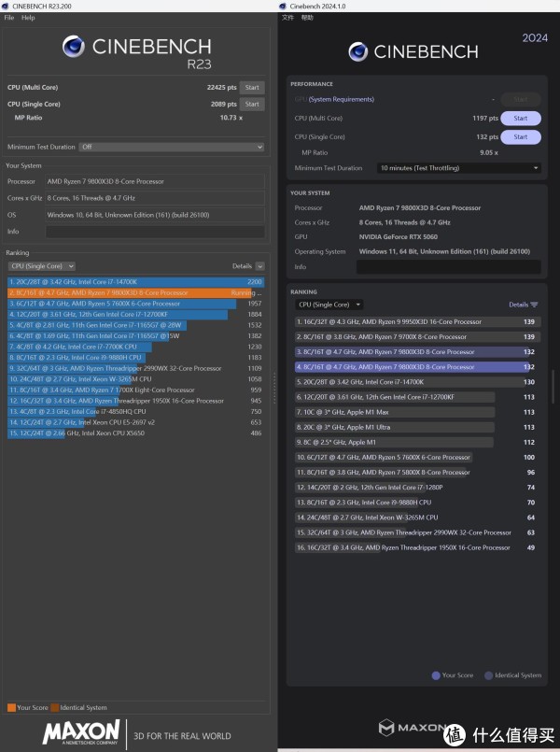Screen dimensions: 560x752
Task: Click the disabled GPU Start button
Action: pos(521,99)
